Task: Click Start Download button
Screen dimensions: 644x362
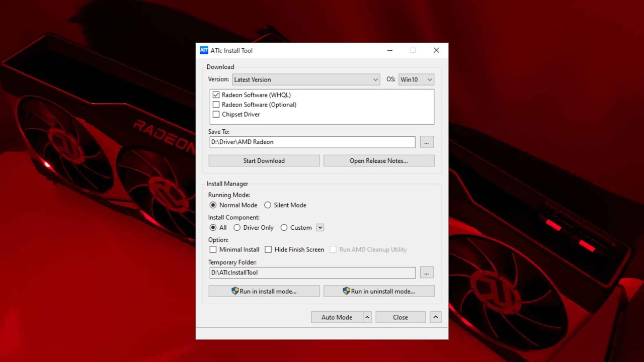Action: (x=264, y=161)
